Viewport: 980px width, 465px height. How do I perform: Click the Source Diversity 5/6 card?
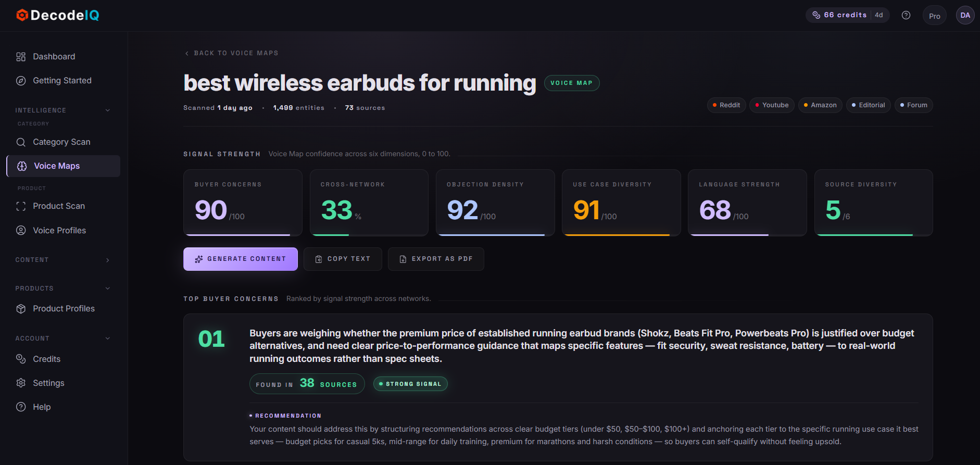[x=874, y=203]
